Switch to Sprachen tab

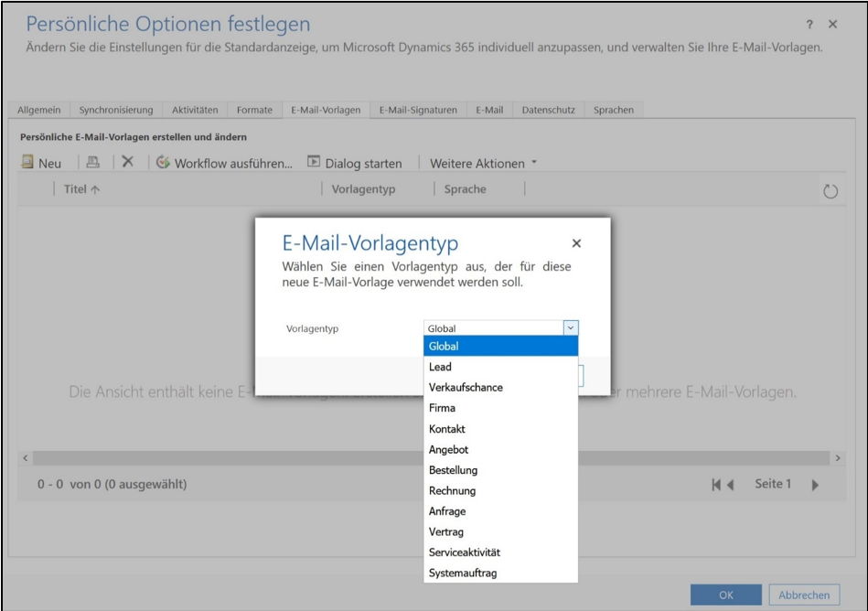(614, 110)
